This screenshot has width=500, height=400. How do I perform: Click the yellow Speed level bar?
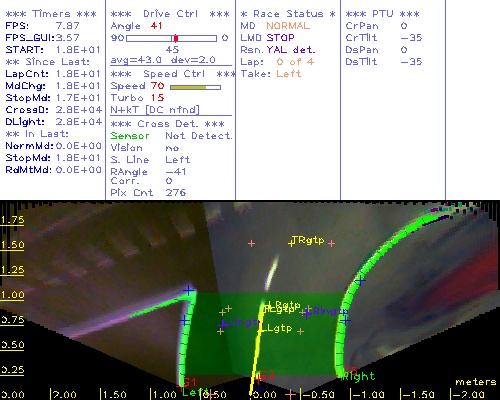tap(188, 87)
